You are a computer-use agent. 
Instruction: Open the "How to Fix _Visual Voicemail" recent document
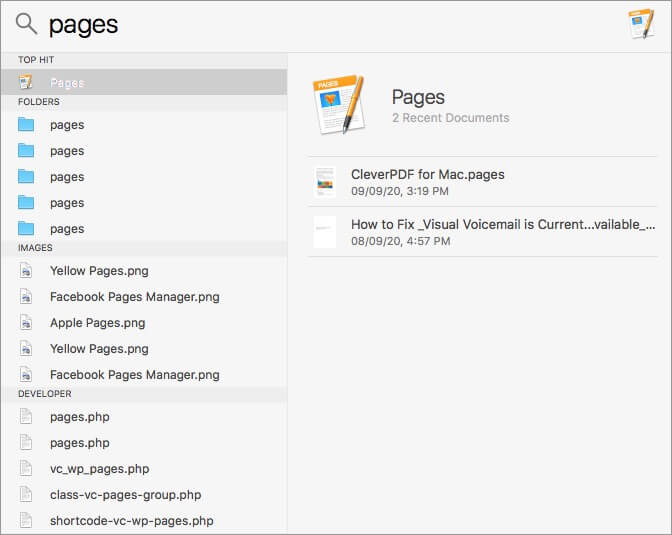(x=482, y=232)
